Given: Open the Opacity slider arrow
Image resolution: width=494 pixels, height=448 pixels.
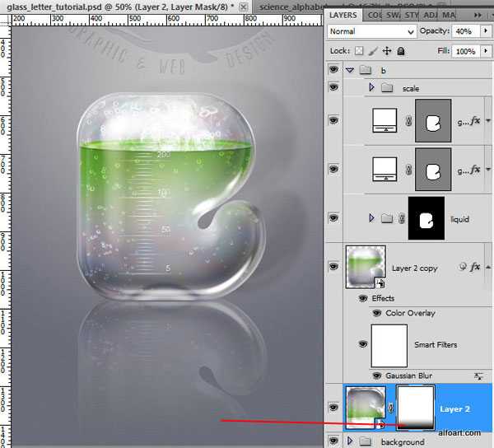Looking at the screenshot, I should click(x=486, y=31).
